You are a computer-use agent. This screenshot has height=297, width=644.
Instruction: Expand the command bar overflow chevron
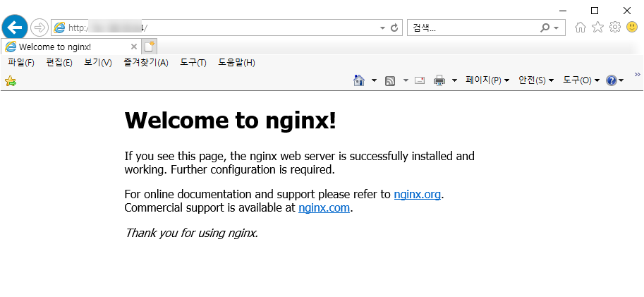[638, 74]
